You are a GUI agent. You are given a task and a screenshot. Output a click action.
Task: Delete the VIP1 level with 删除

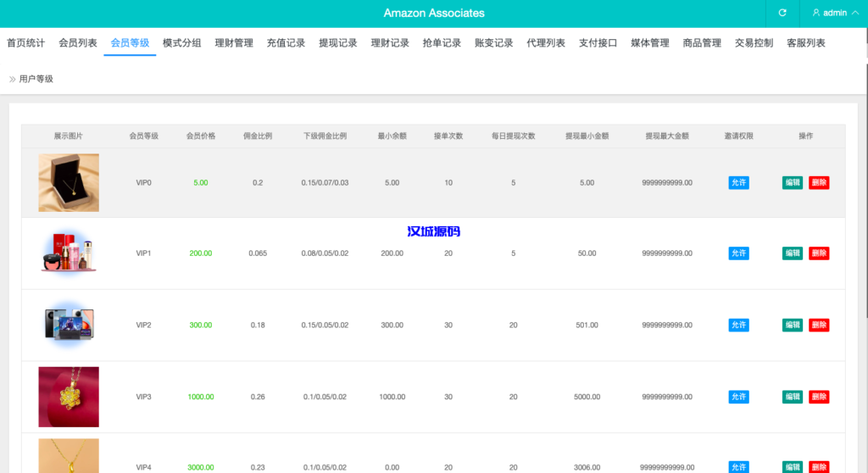coord(819,253)
